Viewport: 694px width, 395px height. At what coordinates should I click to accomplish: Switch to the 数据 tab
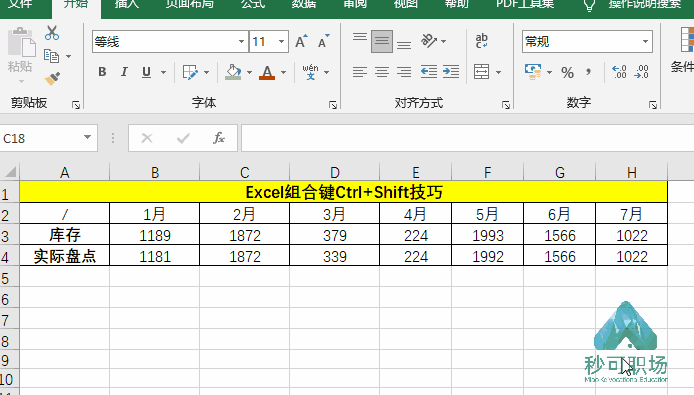(304, 4)
